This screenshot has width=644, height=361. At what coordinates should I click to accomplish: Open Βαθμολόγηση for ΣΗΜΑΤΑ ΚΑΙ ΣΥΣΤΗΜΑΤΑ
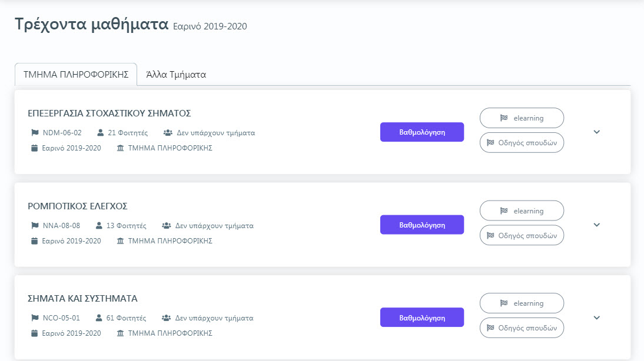(x=422, y=317)
